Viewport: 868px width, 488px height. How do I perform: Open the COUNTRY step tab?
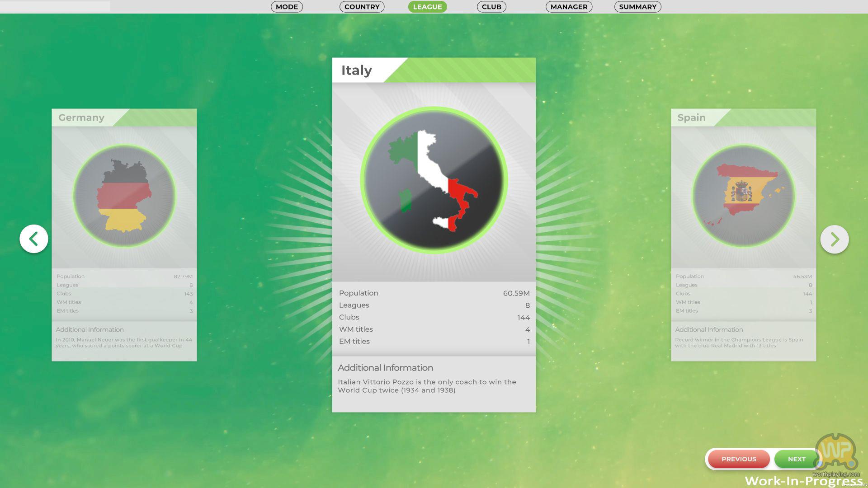point(362,7)
